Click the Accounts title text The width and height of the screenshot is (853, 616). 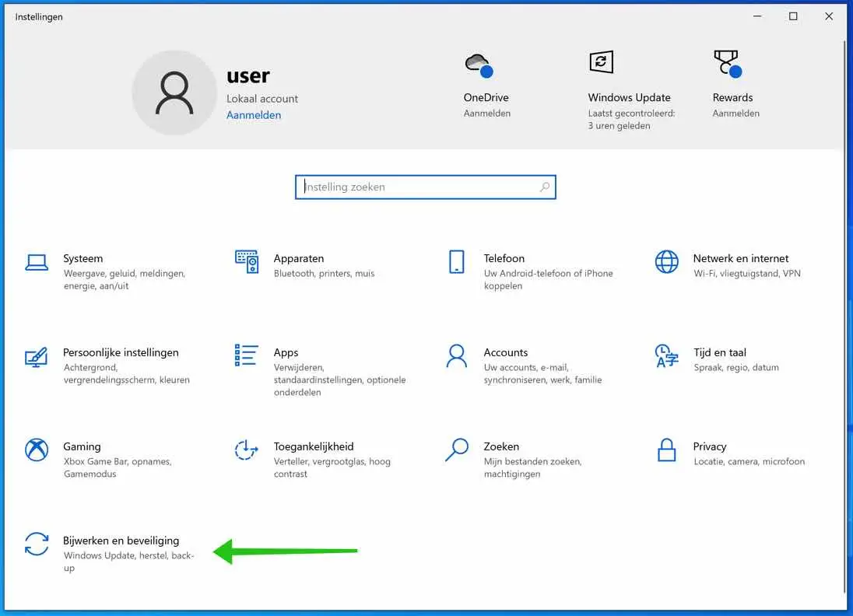click(x=505, y=352)
